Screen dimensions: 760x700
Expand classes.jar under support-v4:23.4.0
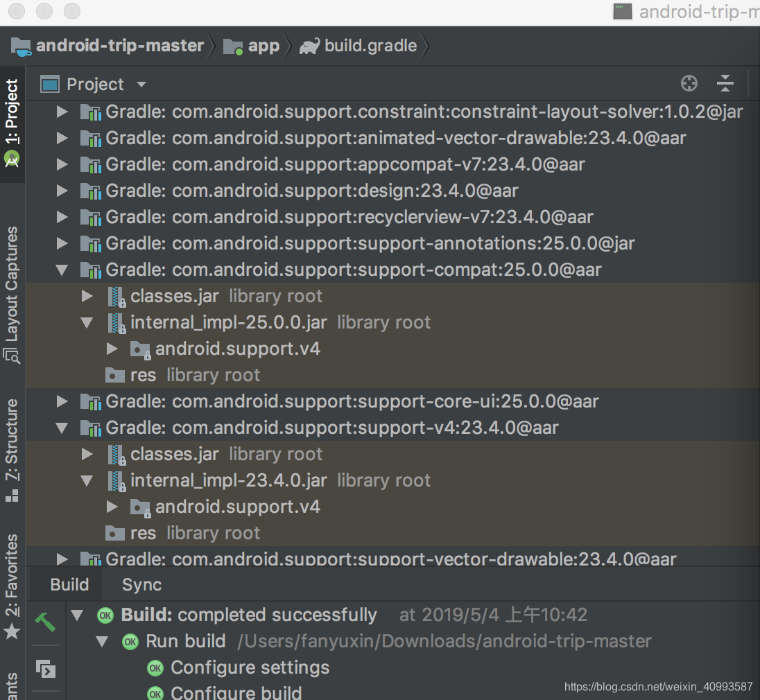click(x=87, y=454)
